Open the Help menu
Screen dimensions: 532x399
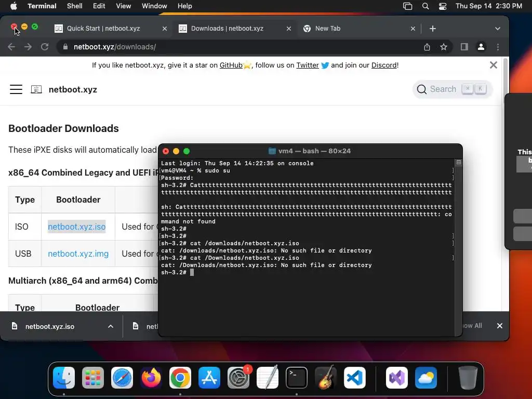[x=184, y=6]
